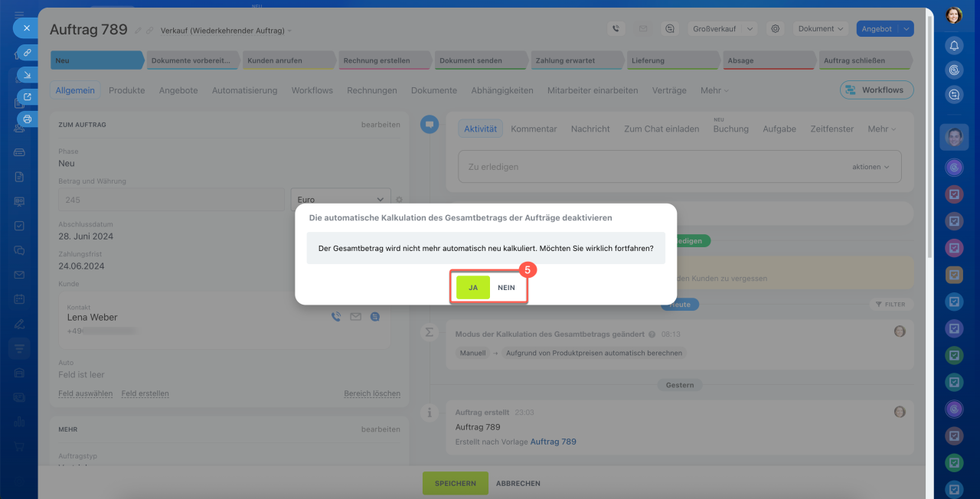Click the Bereich löschen link
Image resolution: width=980 pixels, height=499 pixels.
pos(372,393)
